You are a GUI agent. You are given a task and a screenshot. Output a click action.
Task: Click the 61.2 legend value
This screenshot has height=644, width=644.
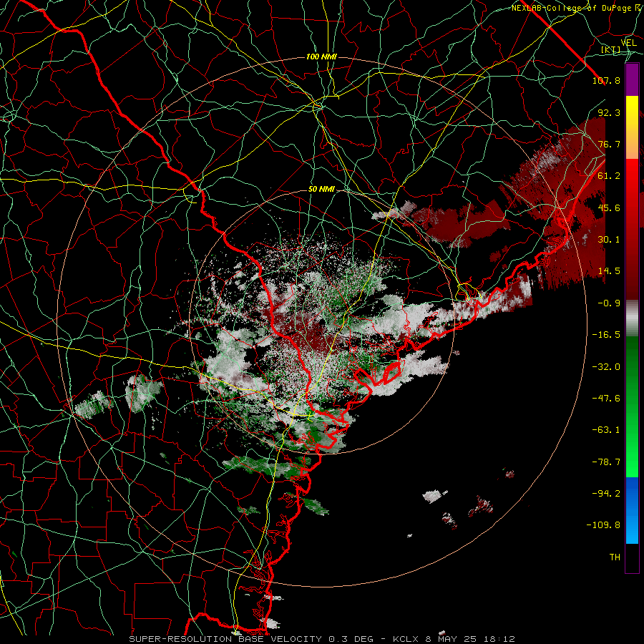point(609,176)
